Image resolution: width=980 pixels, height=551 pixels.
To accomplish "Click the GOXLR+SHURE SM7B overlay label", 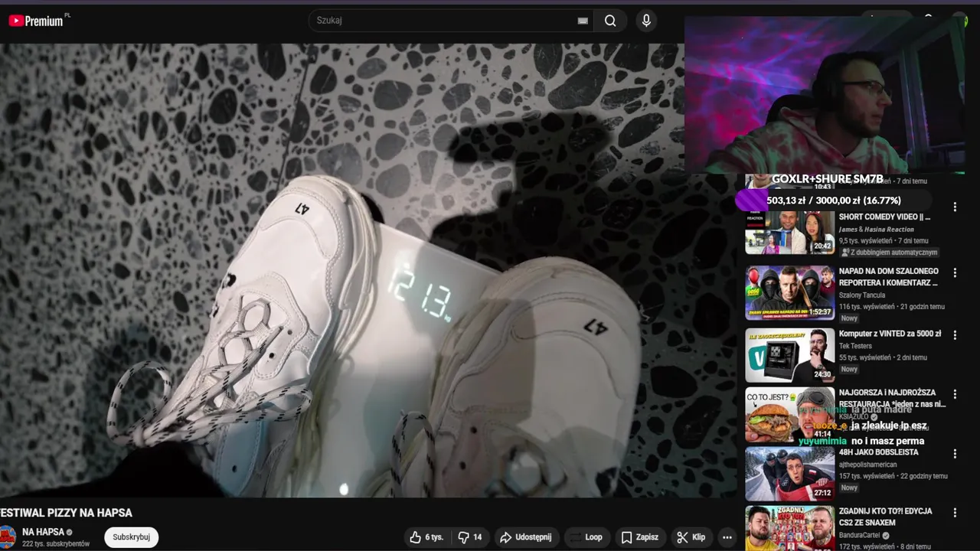I will [x=828, y=179].
